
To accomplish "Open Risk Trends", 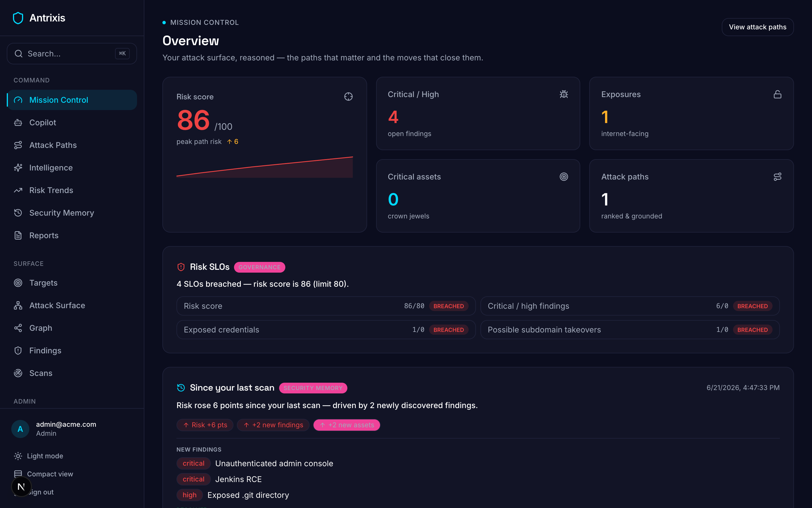I will 72,190.
